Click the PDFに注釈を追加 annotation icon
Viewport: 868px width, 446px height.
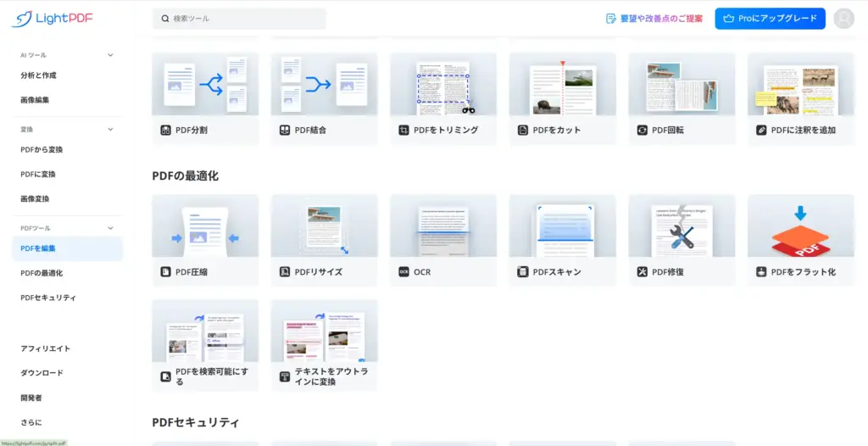coord(762,131)
